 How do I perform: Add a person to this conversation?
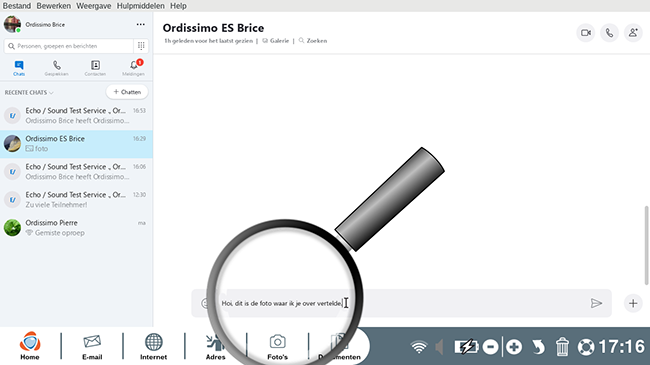click(x=633, y=33)
